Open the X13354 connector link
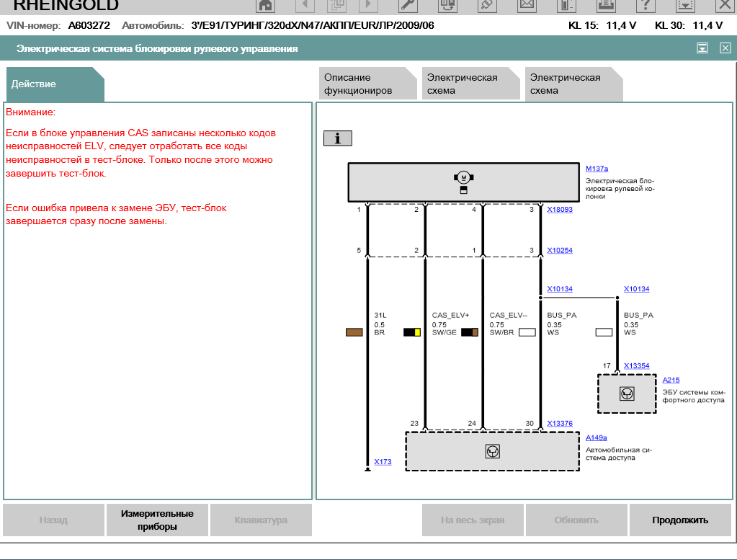This screenshot has width=737, height=560. coord(636,365)
